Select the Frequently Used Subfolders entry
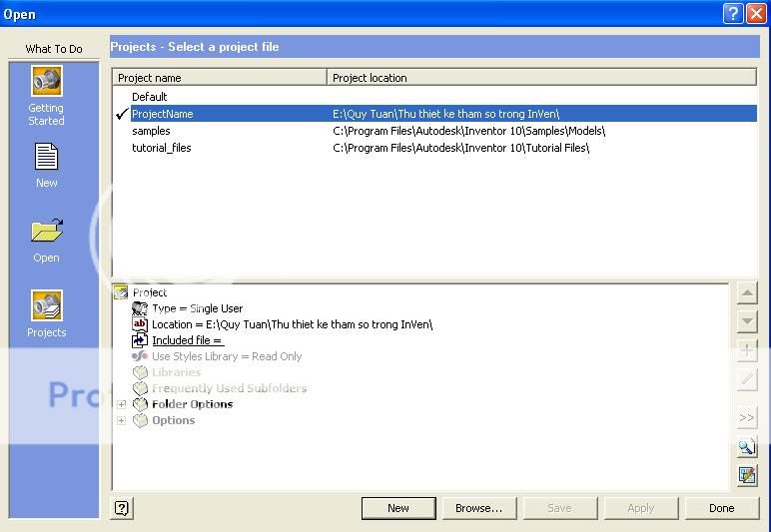Screen dimensions: 771x532 click(x=229, y=388)
